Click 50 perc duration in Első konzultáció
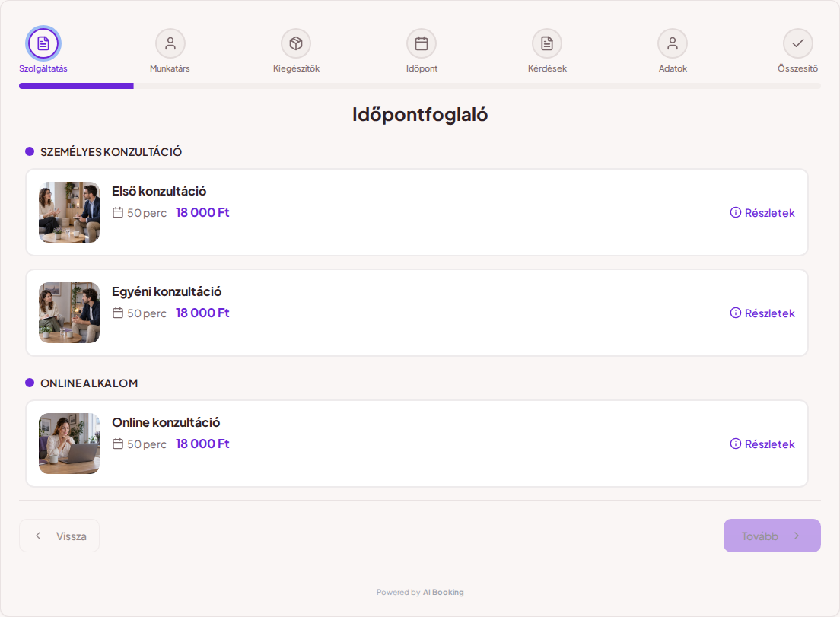Screen dimensions: 840x617 click(147, 213)
